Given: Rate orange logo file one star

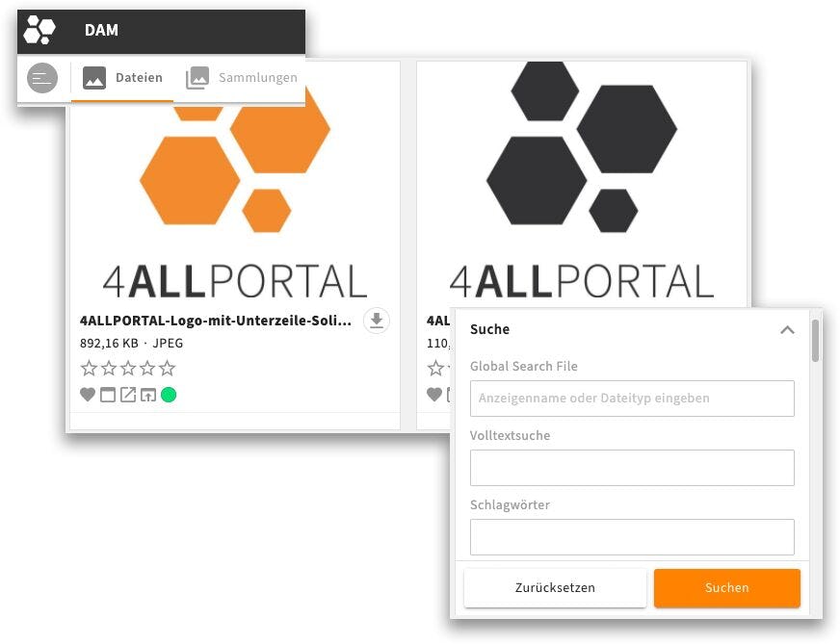Looking at the screenshot, I should pyautogui.click(x=89, y=369).
